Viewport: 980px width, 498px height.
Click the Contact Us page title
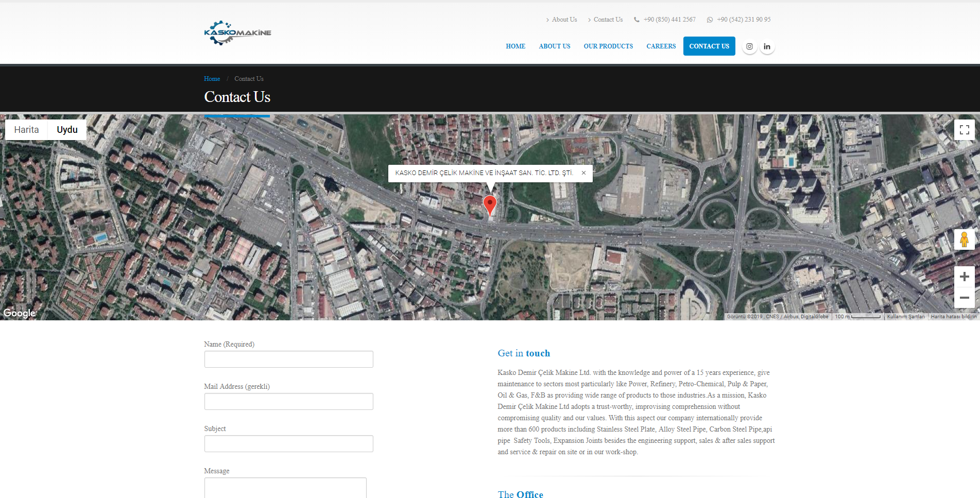pos(237,97)
